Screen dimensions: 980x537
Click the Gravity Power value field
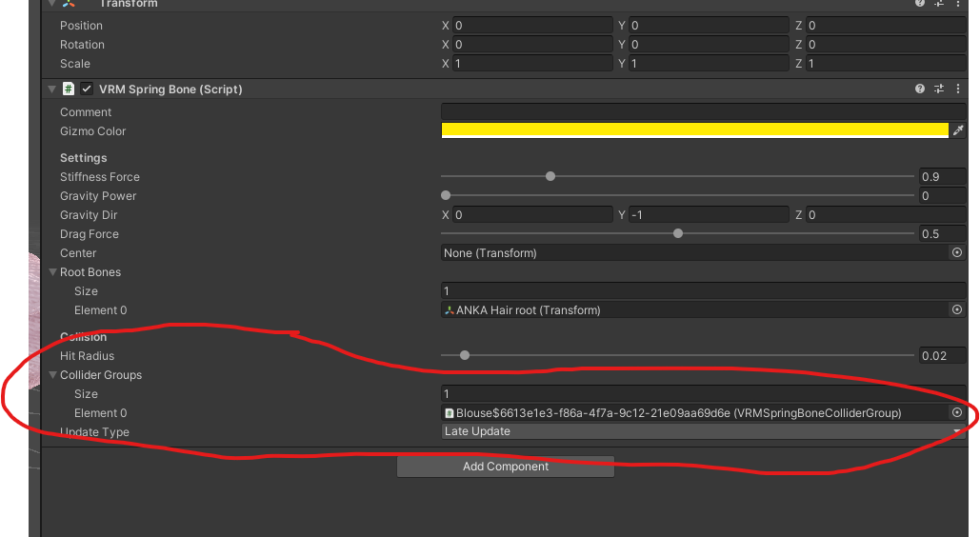pyautogui.click(x=943, y=196)
